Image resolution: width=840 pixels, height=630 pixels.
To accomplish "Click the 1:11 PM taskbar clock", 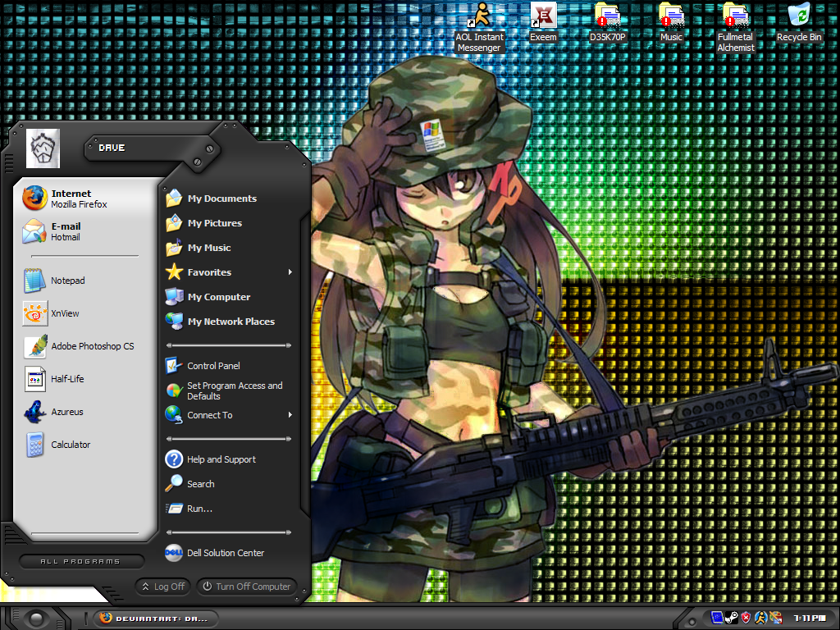I will pyautogui.click(x=809, y=619).
